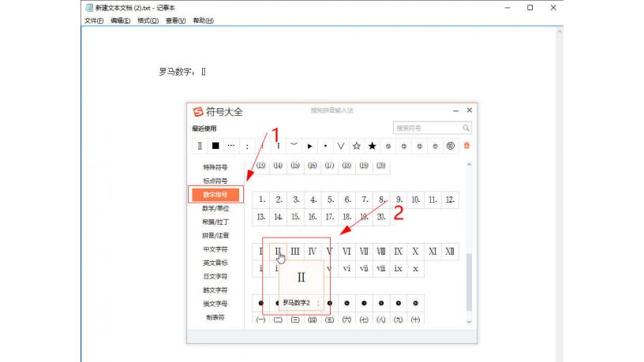Insert circled 10 from recent symbols

[451, 146]
